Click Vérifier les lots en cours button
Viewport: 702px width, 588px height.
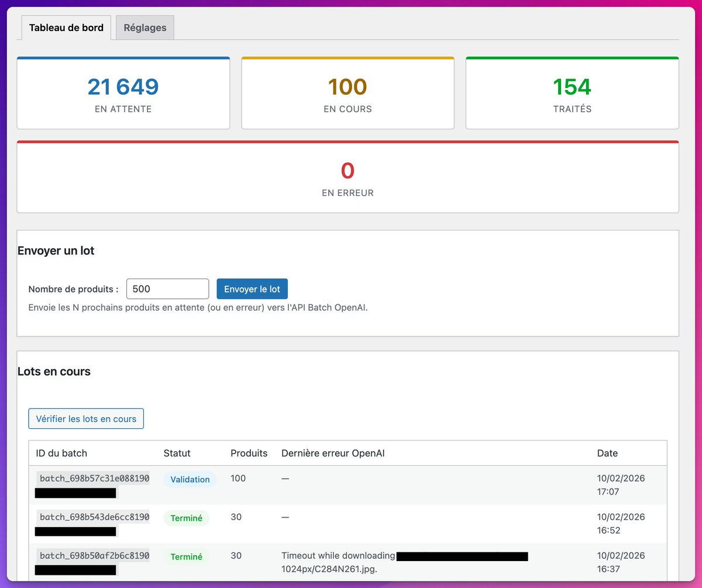(86, 419)
